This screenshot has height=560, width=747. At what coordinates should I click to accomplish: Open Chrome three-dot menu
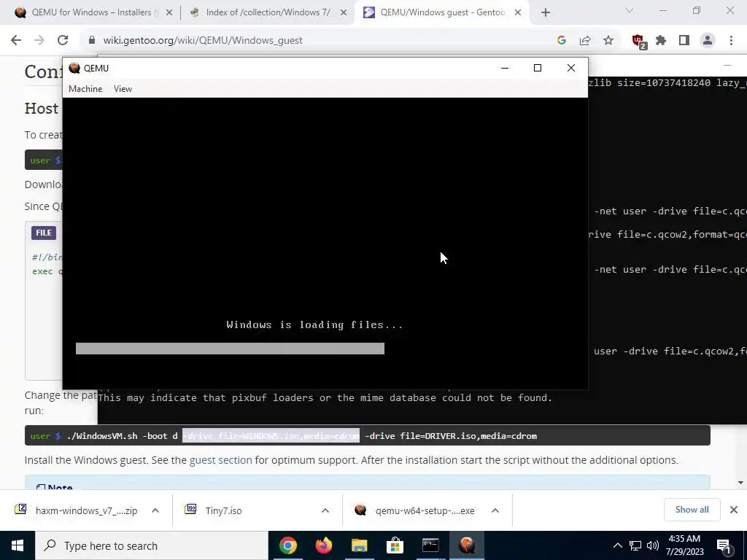tap(731, 41)
